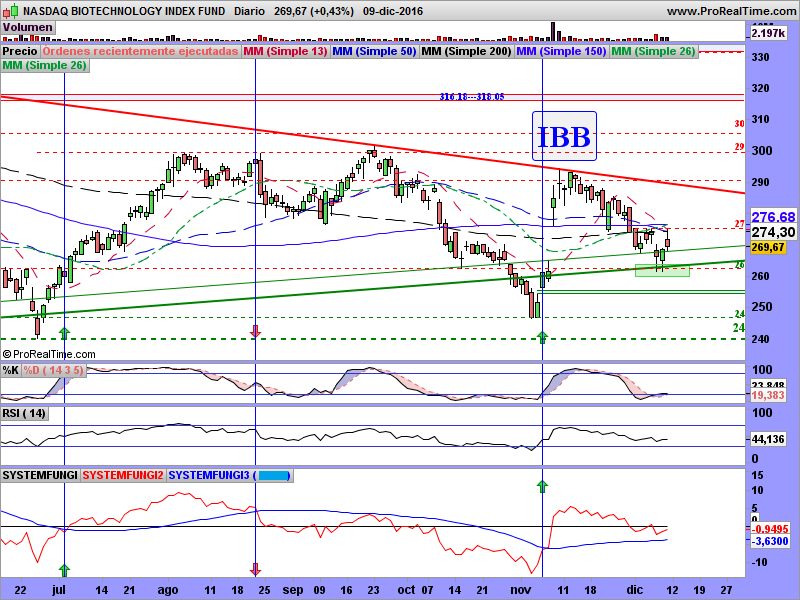Click the Diario timeframe label
Screen dimensions: 800x600
coord(249,11)
